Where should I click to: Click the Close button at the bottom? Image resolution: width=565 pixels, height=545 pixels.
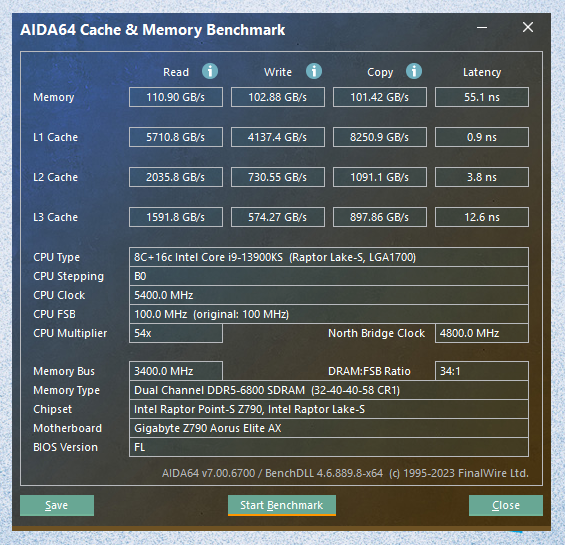click(506, 505)
